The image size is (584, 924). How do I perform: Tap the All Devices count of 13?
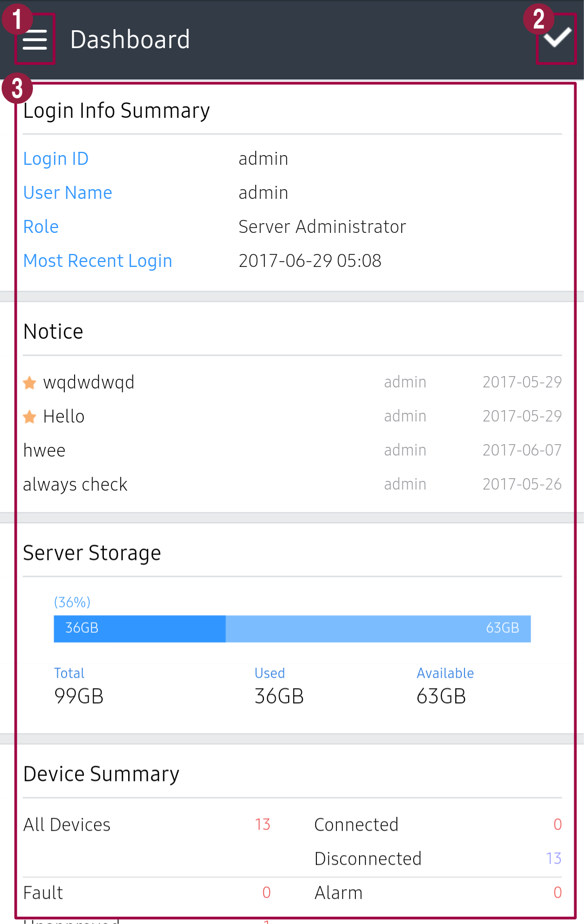(263, 825)
